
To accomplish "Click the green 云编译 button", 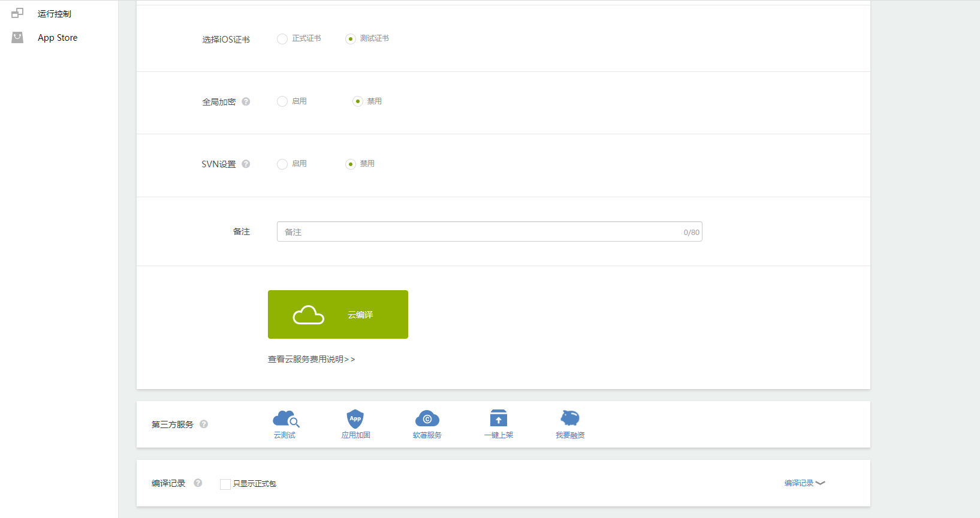I will tap(338, 314).
